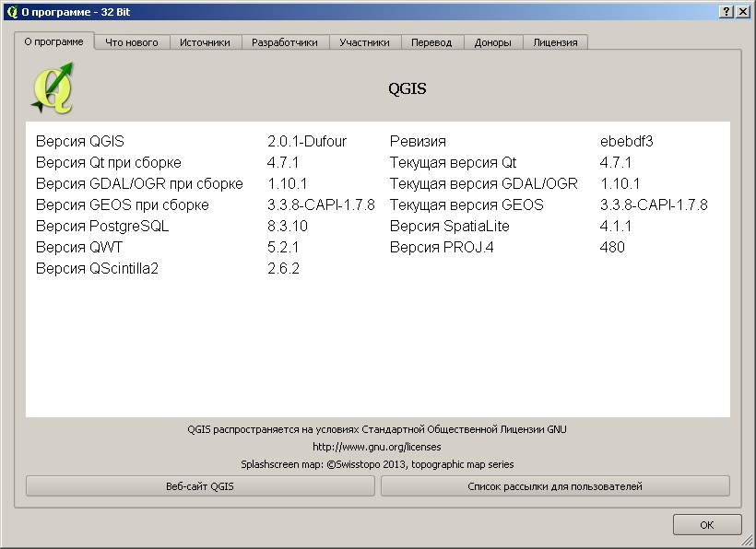Click the GNU license notice line
The width and height of the screenshot is (756, 549).
[x=377, y=427]
